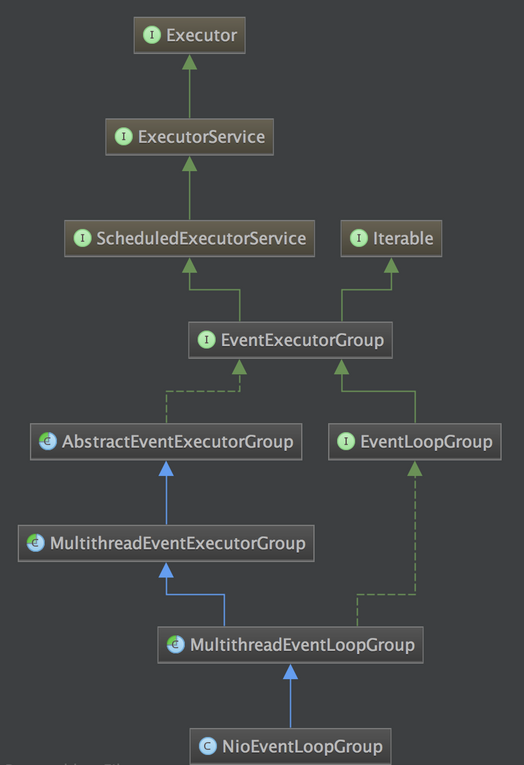
Task: Select the NioEventLoopGroup node label
Action: pos(302,746)
